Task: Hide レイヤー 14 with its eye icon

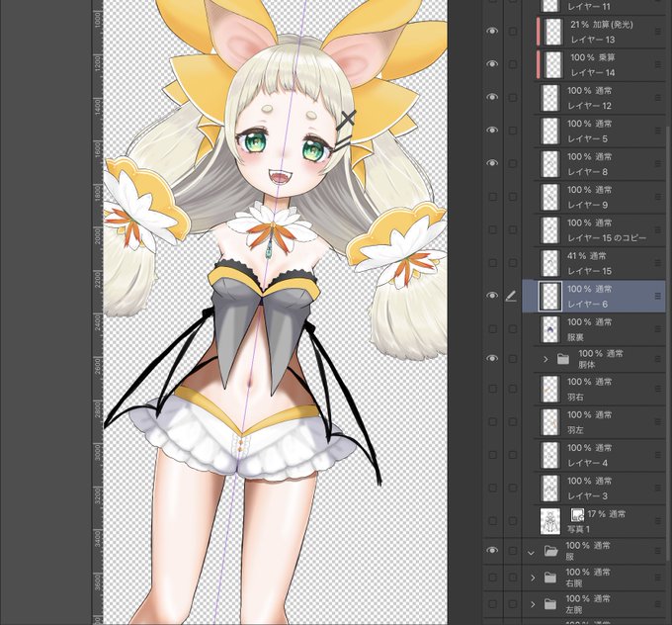Action: (492, 64)
